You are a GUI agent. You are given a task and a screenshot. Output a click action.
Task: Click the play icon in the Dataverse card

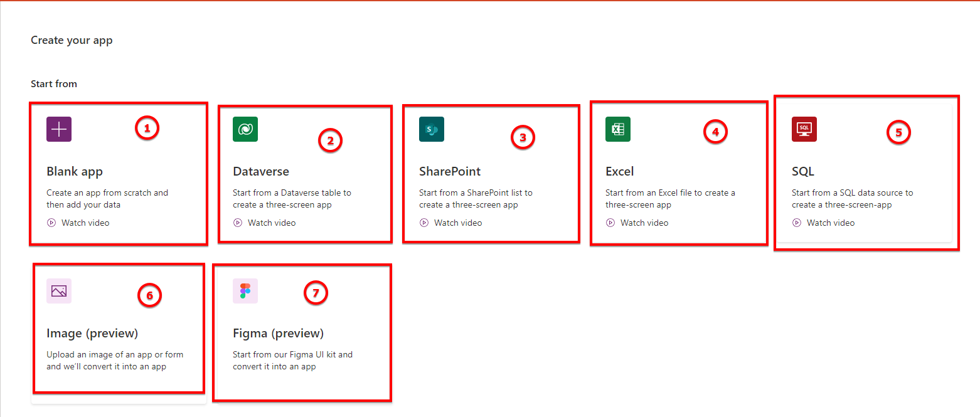(x=237, y=222)
